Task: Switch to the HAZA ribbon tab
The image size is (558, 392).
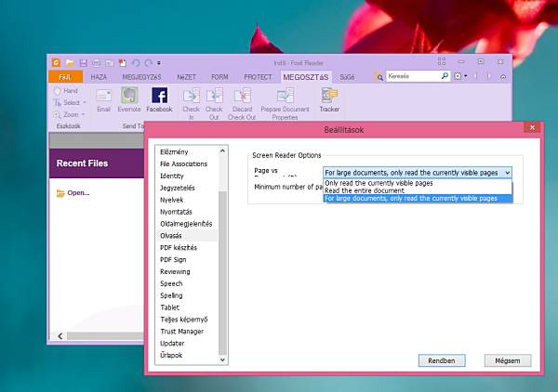Action: 100,76
